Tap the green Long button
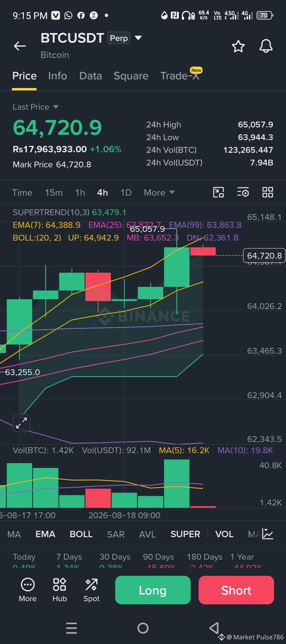The width and height of the screenshot is (286, 644). [x=153, y=590]
